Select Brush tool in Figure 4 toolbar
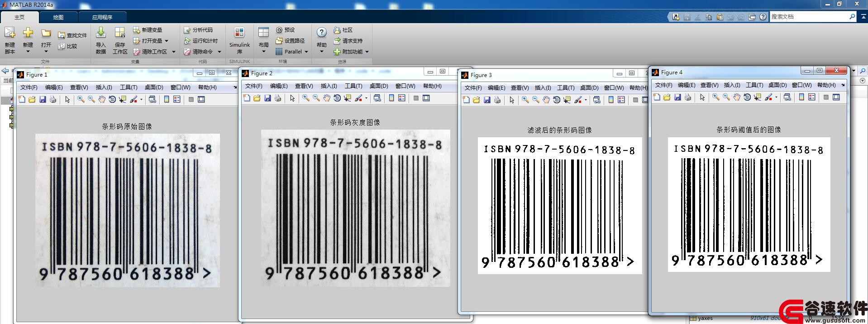The width and height of the screenshot is (868, 324). [768, 97]
